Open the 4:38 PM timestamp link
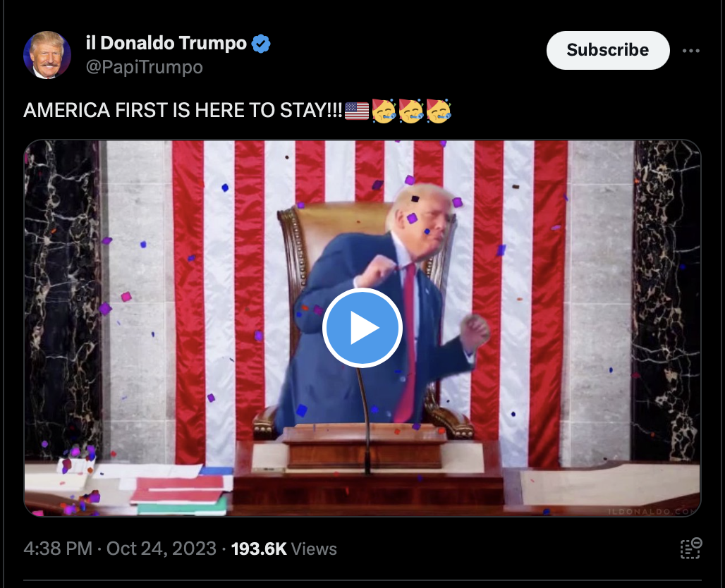 (58, 549)
